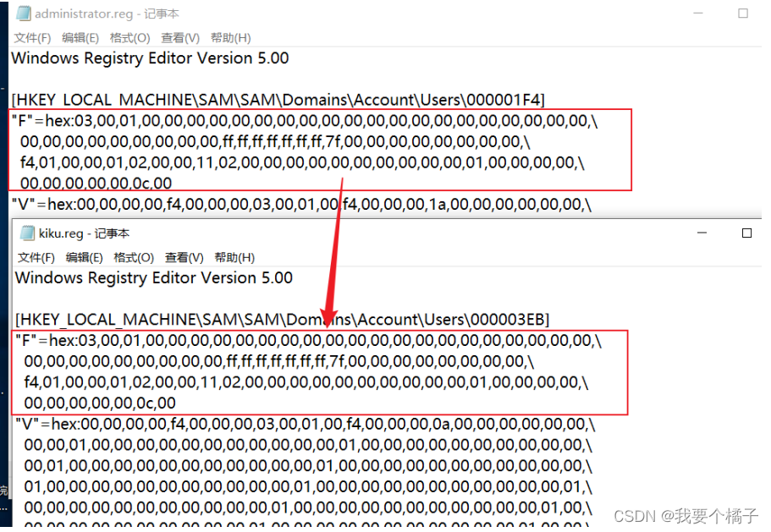The height and width of the screenshot is (532, 771).
Task: Open 帮助(H) menu in kiku.reg window
Action: coord(234,257)
